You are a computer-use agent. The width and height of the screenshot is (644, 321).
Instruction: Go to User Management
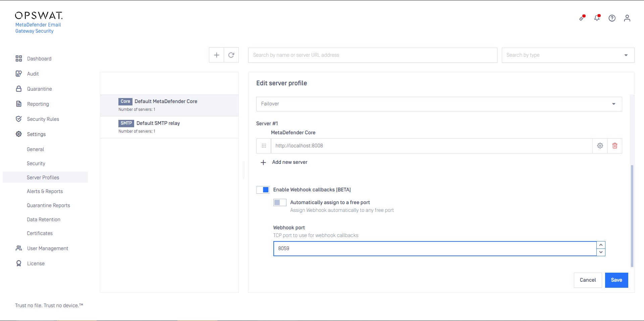point(48,248)
